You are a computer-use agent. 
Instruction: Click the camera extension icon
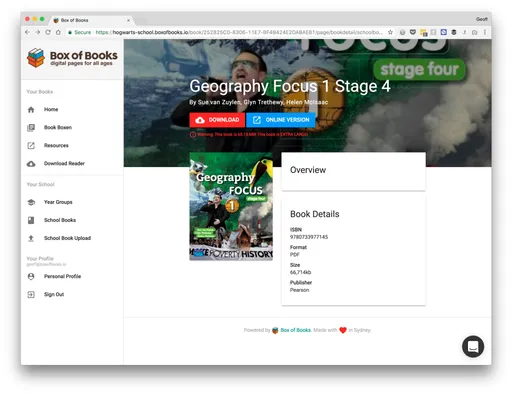pyautogui.click(x=474, y=32)
